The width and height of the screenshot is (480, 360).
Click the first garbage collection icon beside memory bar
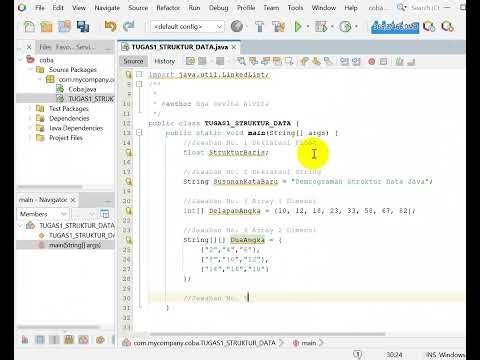(429, 26)
